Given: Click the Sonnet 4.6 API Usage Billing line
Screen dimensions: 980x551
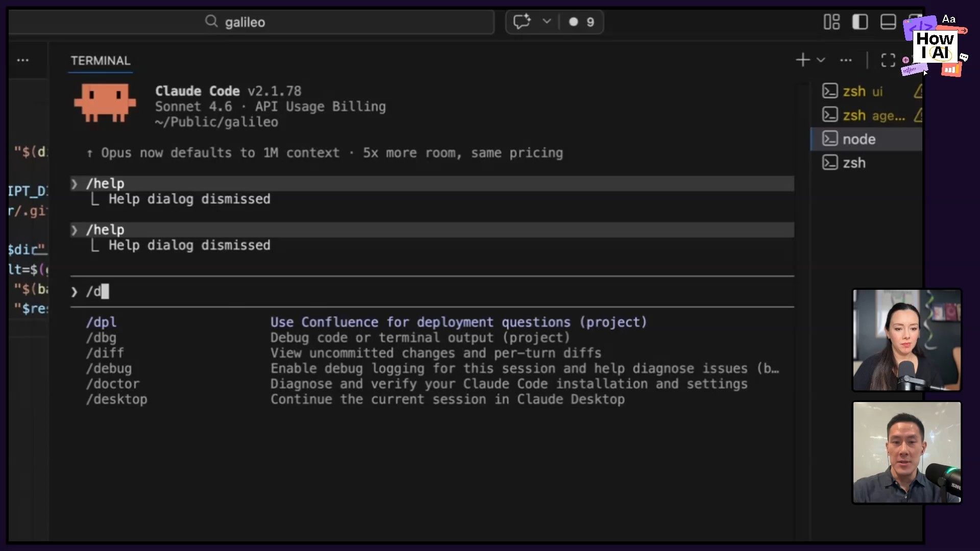Looking at the screenshot, I should [x=271, y=106].
